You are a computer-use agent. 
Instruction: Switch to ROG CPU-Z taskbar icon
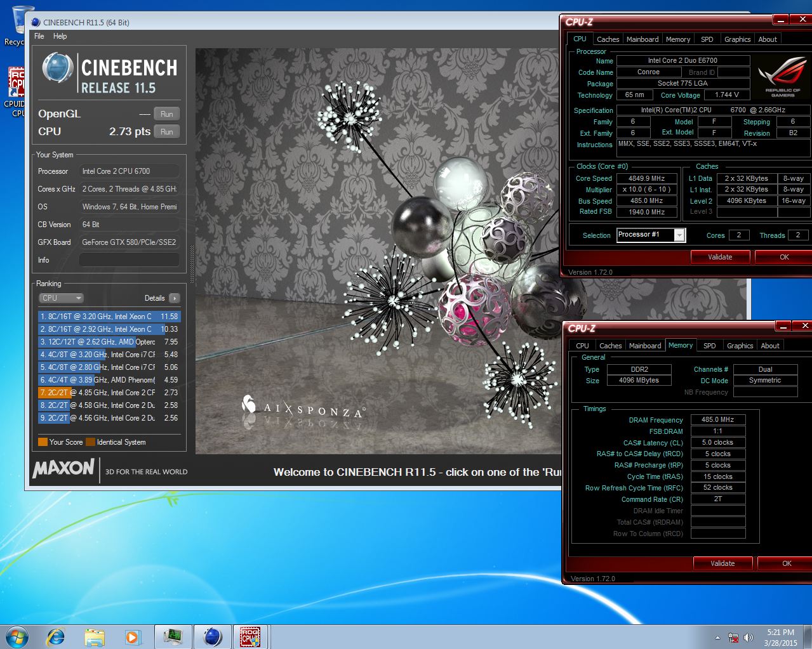(x=250, y=636)
